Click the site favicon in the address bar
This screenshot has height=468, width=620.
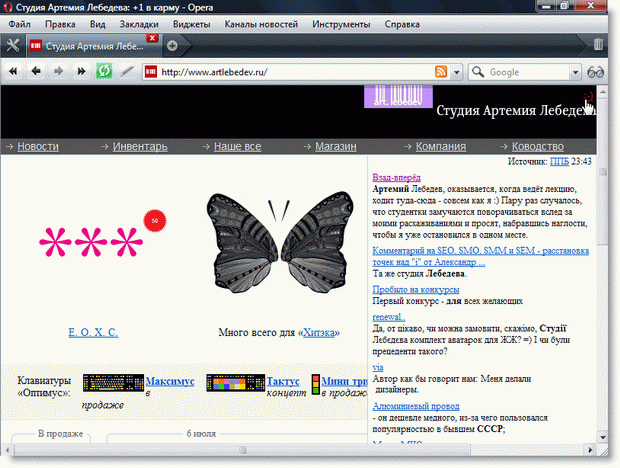click(x=151, y=72)
